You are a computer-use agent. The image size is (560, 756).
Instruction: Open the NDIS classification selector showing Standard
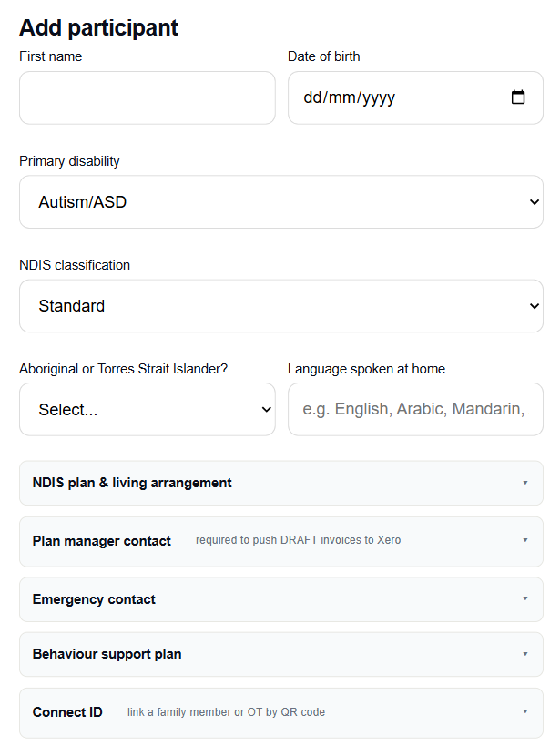click(x=280, y=306)
